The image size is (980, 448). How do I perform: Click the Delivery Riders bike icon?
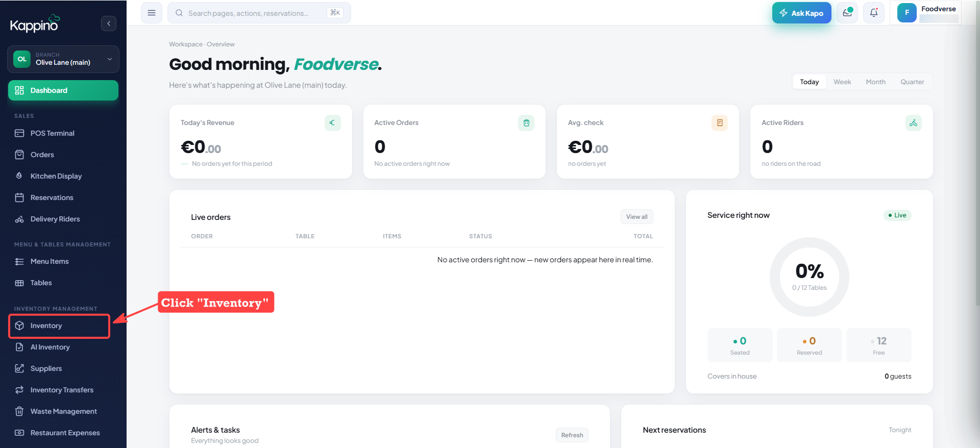coord(19,219)
